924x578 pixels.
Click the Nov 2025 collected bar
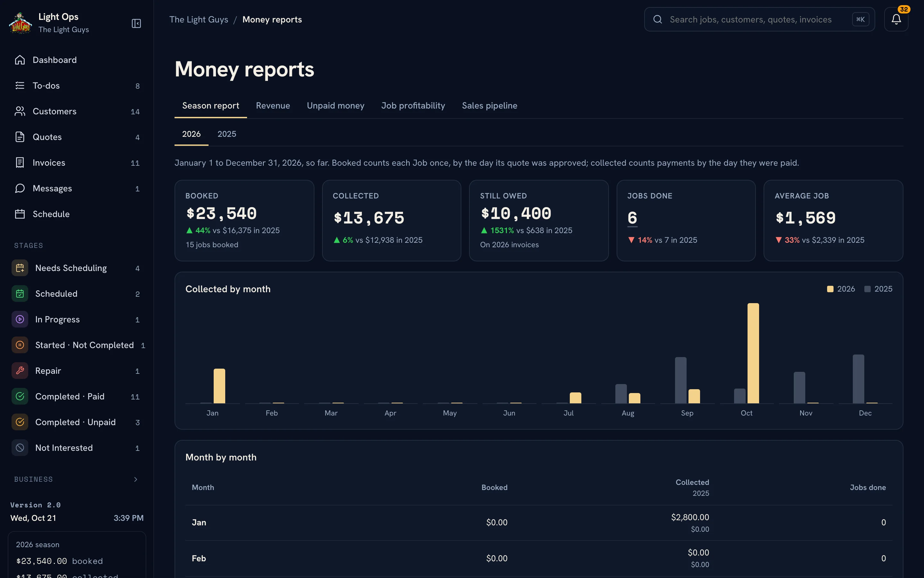pos(799,388)
